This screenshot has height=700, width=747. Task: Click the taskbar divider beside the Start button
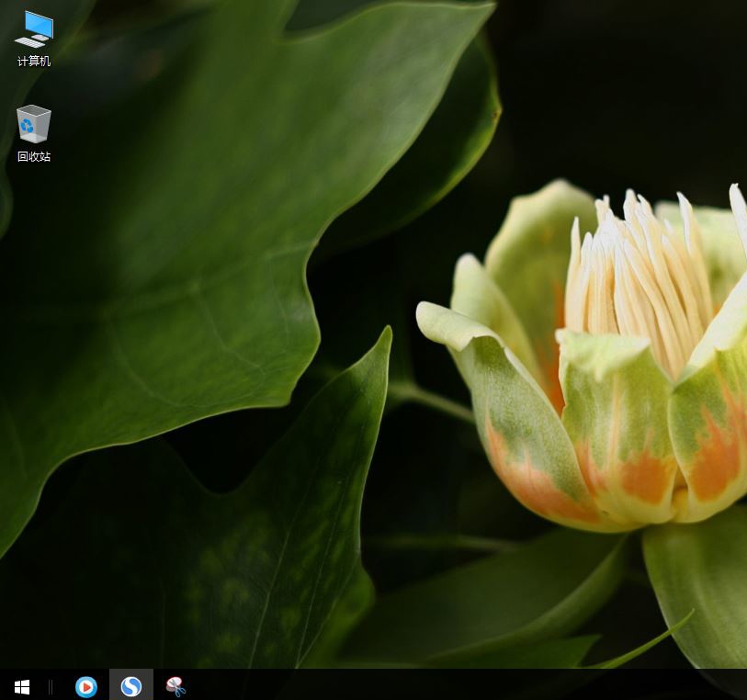tap(51, 686)
